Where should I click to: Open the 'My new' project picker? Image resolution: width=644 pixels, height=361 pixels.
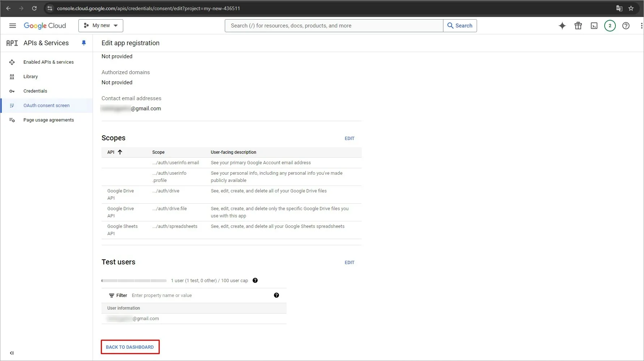coord(100,25)
